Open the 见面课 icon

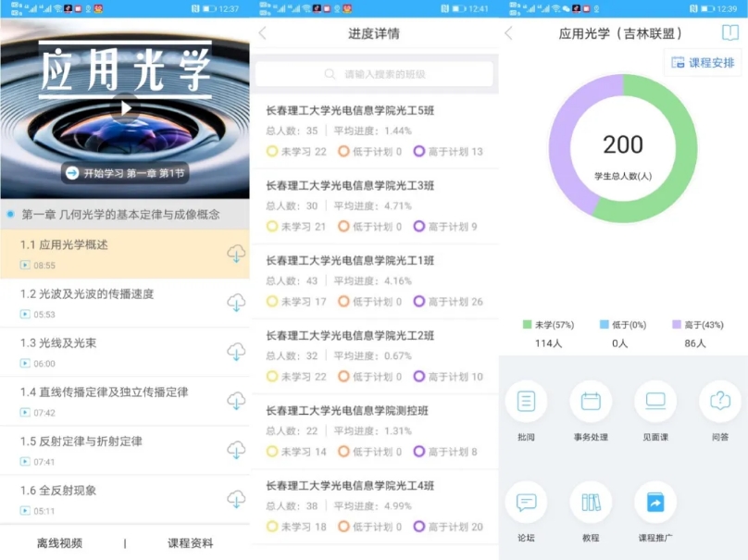655,402
